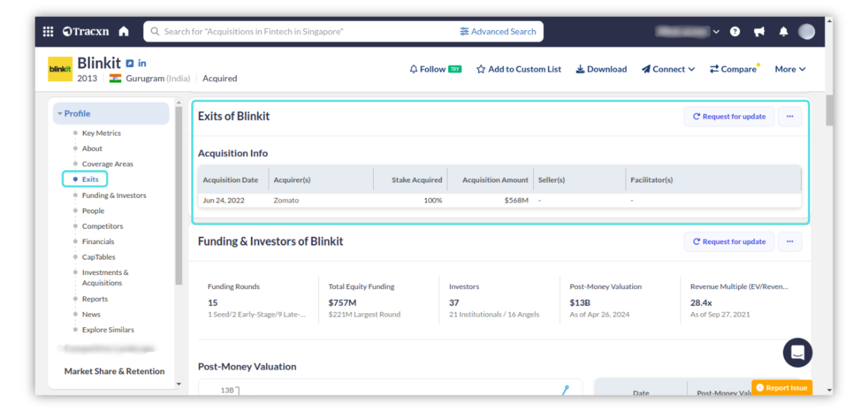Expand the Connect dropdown
This screenshot has height=415, width=868.
tap(668, 69)
